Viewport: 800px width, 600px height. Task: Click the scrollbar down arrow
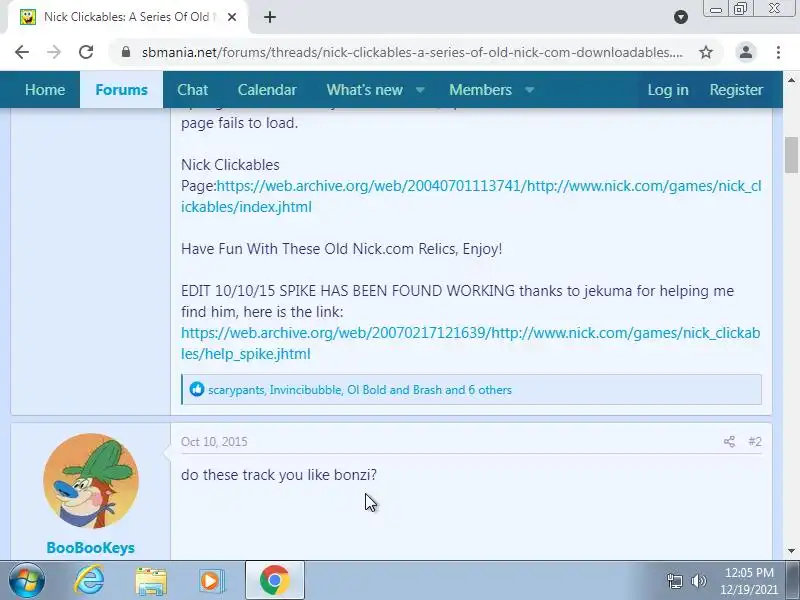point(791,551)
